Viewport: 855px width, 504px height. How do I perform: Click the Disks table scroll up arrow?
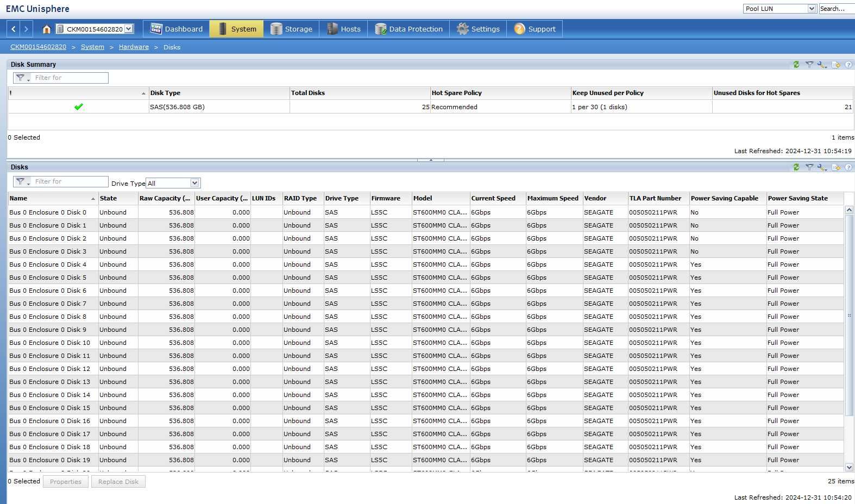[x=849, y=210]
